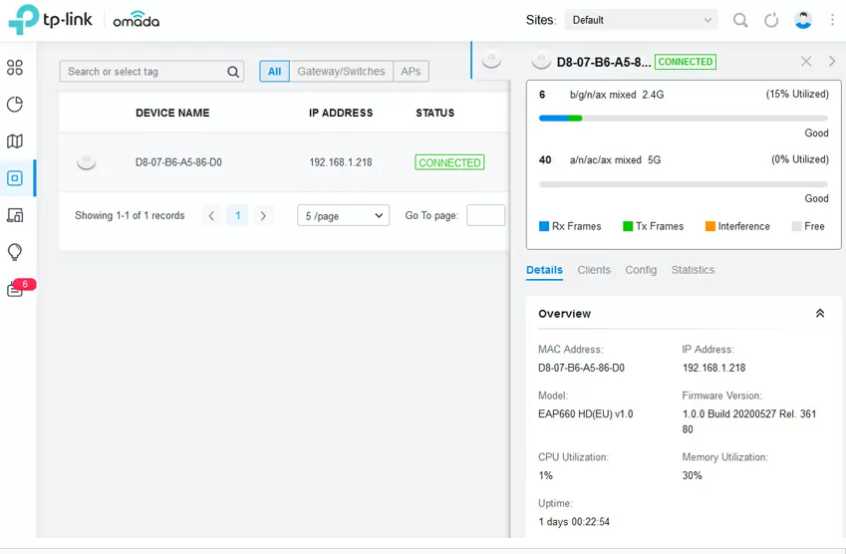Switch to the Clients tab
846x554 pixels.
593,270
